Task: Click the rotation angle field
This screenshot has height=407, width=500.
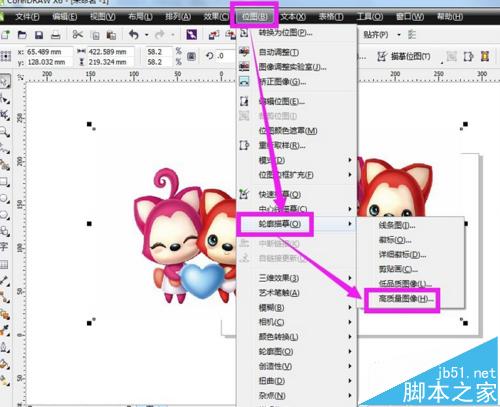Action: point(225,56)
